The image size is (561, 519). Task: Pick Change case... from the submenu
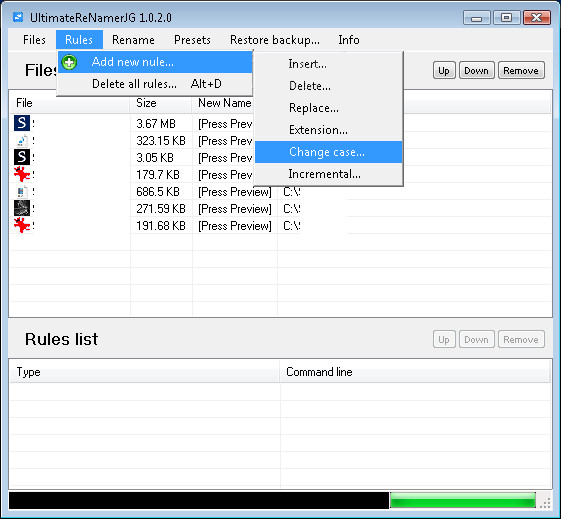point(329,152)
